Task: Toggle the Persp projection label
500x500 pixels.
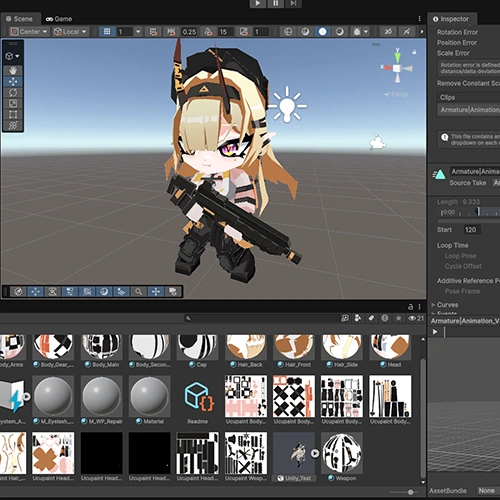Action: click(397, 94)
